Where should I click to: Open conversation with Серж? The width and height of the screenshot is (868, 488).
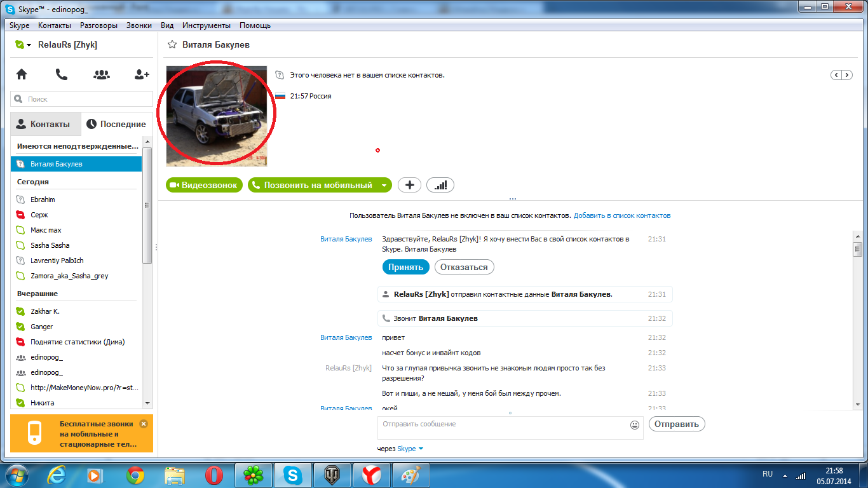(x=76, y=215)
